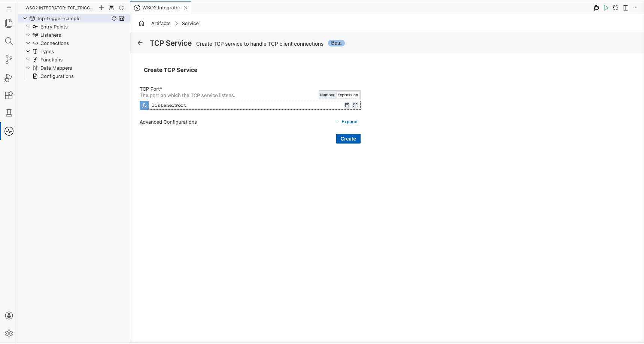Toggle the Entry Points tree chevron
This screenshot has width=644, height=344.
click(x=28, y=27)
